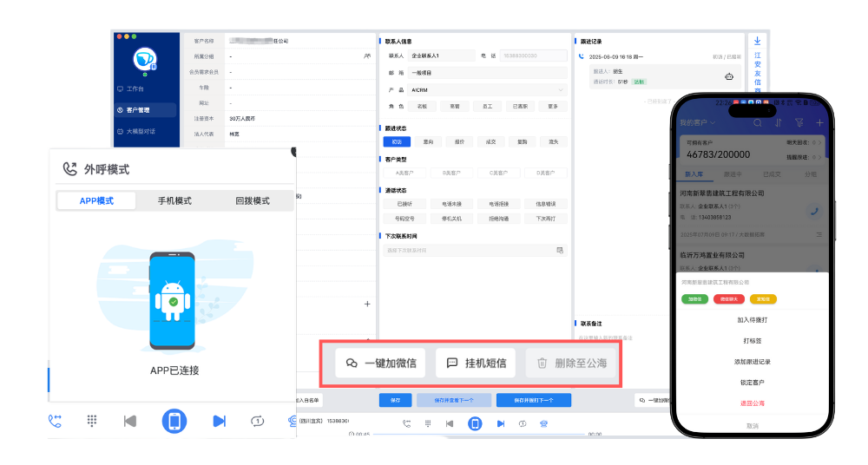Switch to 回拨模式 tab
Screen dimensions: 868x465
click(x=253, y=200)
